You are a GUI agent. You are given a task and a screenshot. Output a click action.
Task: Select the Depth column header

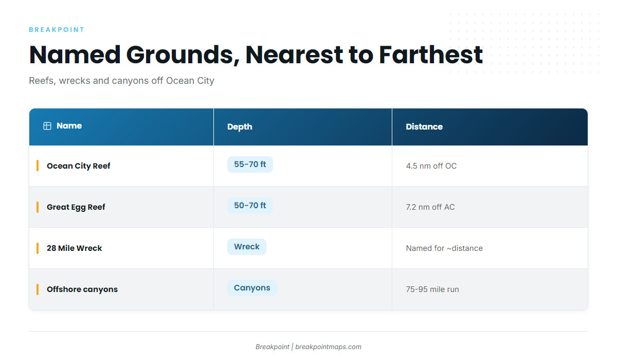pos(303,127)
